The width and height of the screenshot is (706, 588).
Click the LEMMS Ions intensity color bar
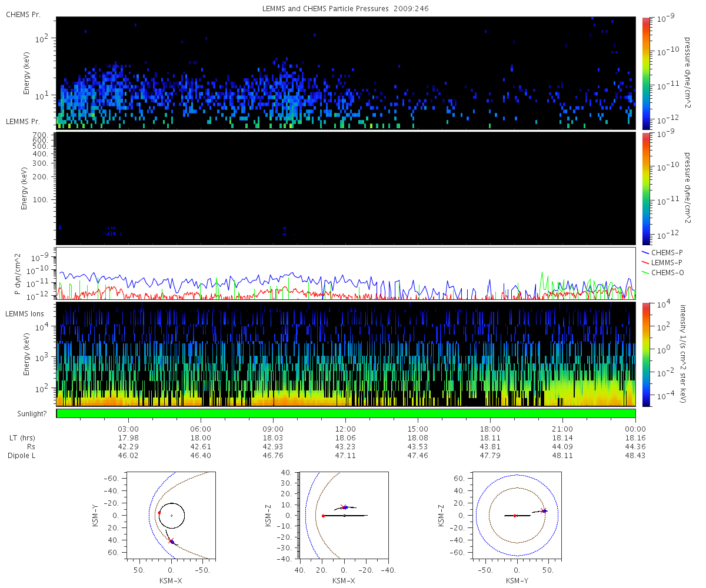(646, 354)
